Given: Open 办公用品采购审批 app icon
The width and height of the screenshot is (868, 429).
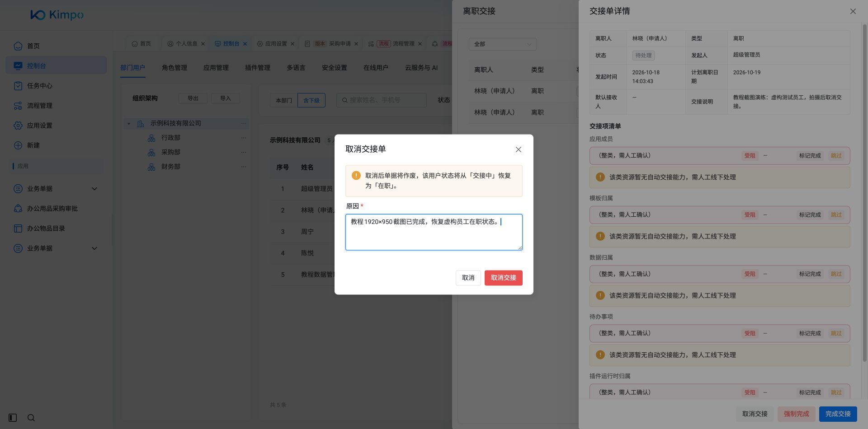Looking at the screenshot, I should (18, 208).
